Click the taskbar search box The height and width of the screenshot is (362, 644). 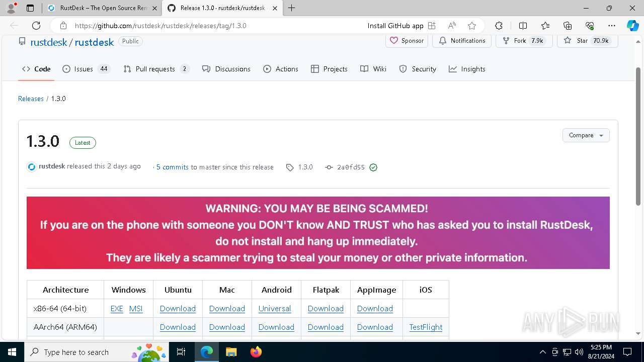pos(97,352)
